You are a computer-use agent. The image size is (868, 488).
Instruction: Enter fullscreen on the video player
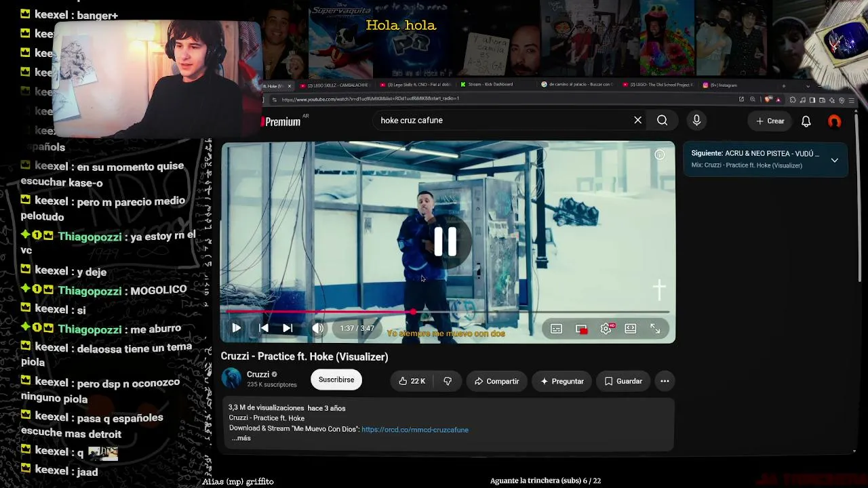pyautogui.click(x=655, y=329)
